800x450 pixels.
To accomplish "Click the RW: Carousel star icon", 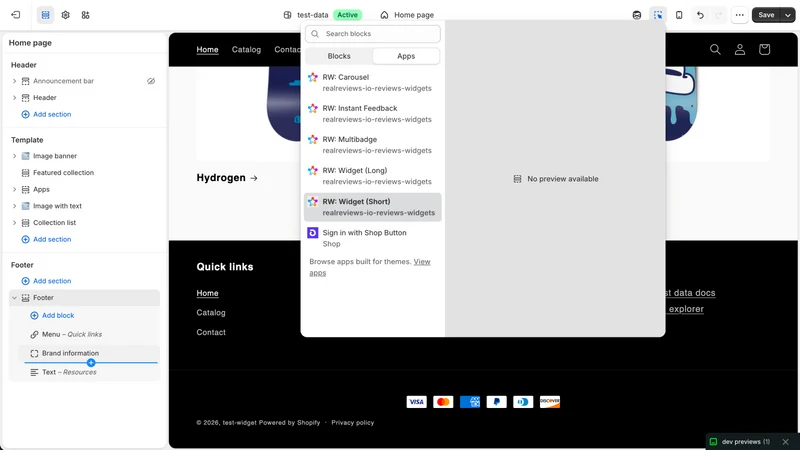I will tap(313, 77).
